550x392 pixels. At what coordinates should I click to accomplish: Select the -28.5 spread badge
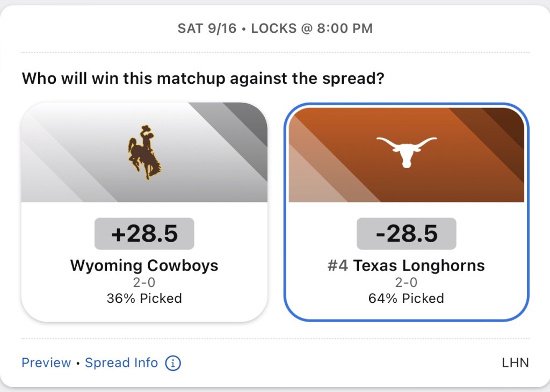[x=406, y=234]
